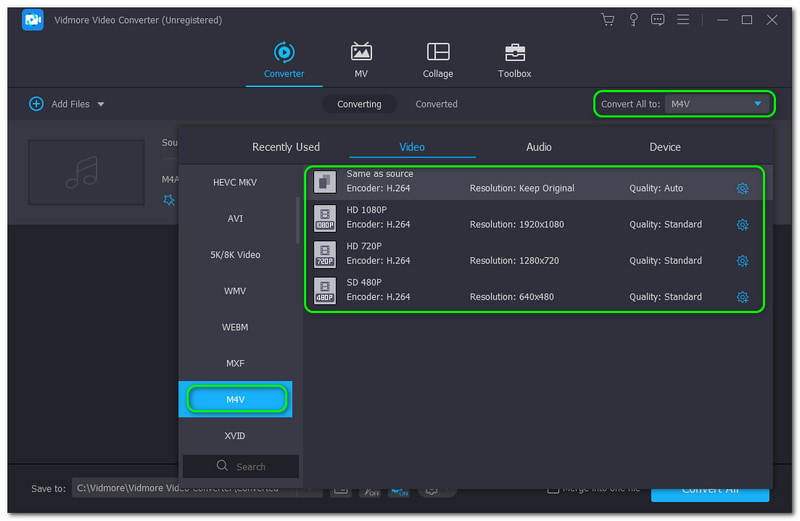Viewport: 800px width, 521px height.
Task: Show the Converting list
Action: 359,104
